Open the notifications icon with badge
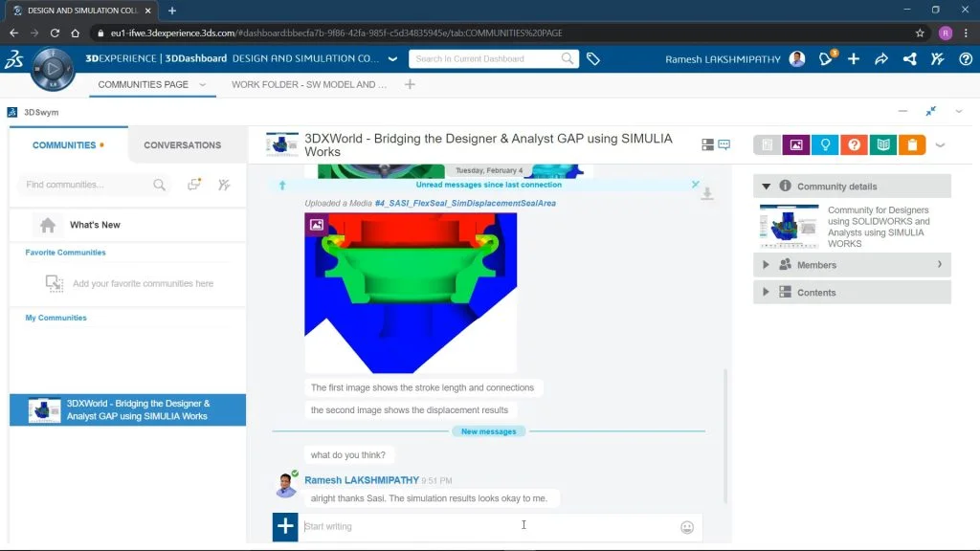 826,58
